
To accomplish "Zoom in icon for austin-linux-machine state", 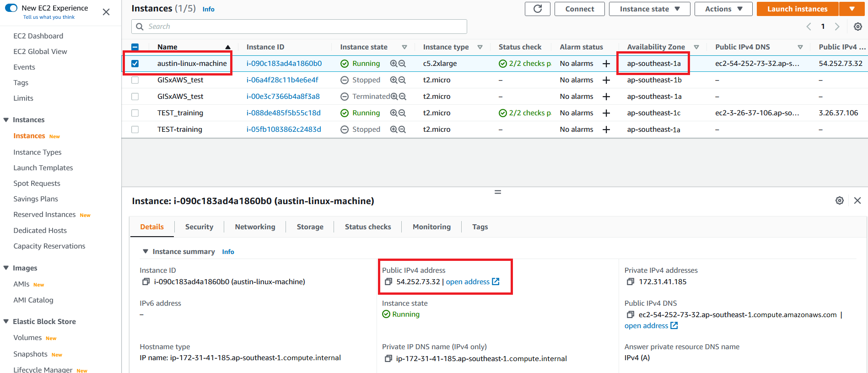I will coord(394,64).
